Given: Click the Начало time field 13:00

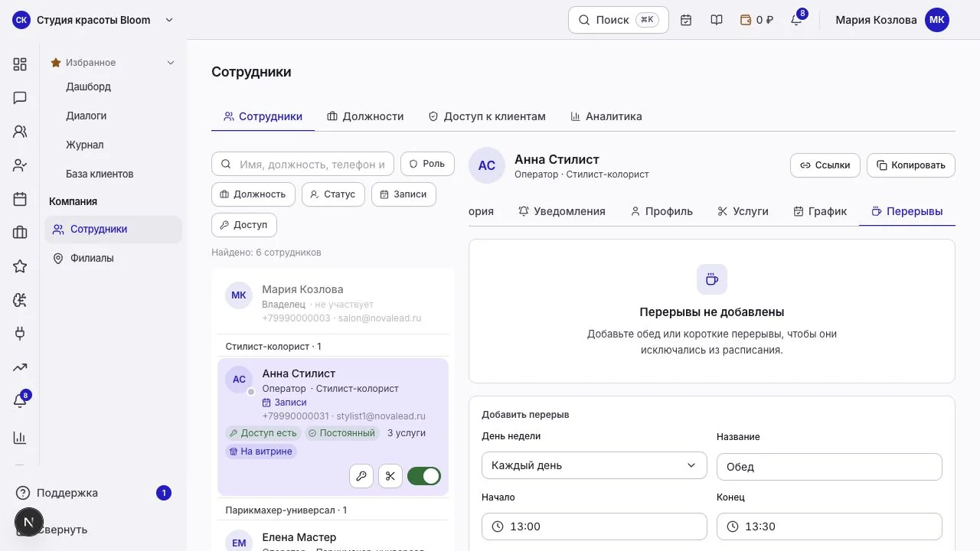Looking at the screenshot, I should pos(594,527).
